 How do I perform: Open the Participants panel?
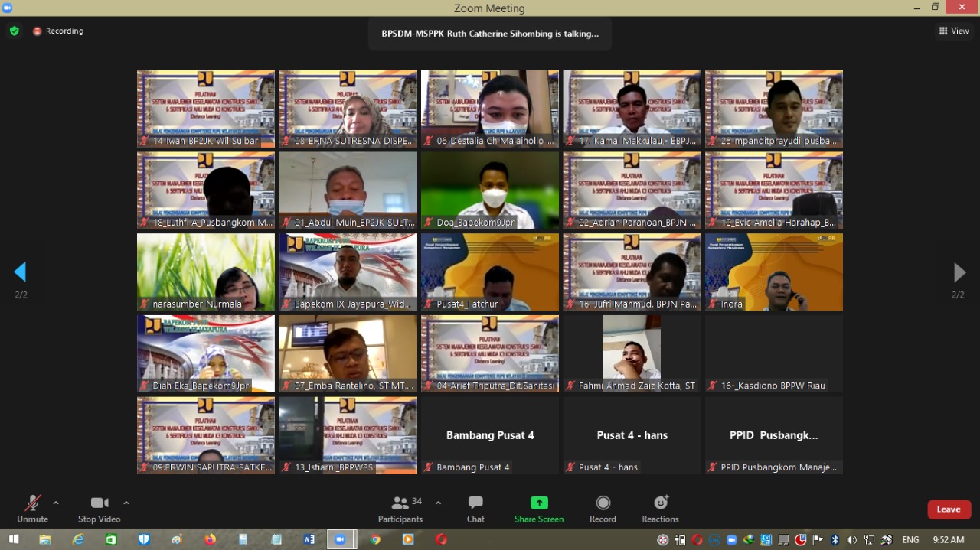coord(400,509)
